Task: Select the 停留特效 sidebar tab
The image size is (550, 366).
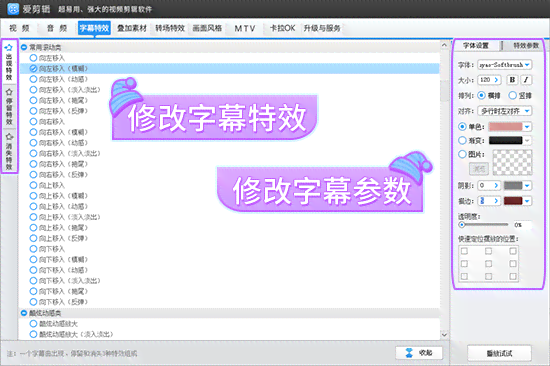Action: click(x=9, y=107)
